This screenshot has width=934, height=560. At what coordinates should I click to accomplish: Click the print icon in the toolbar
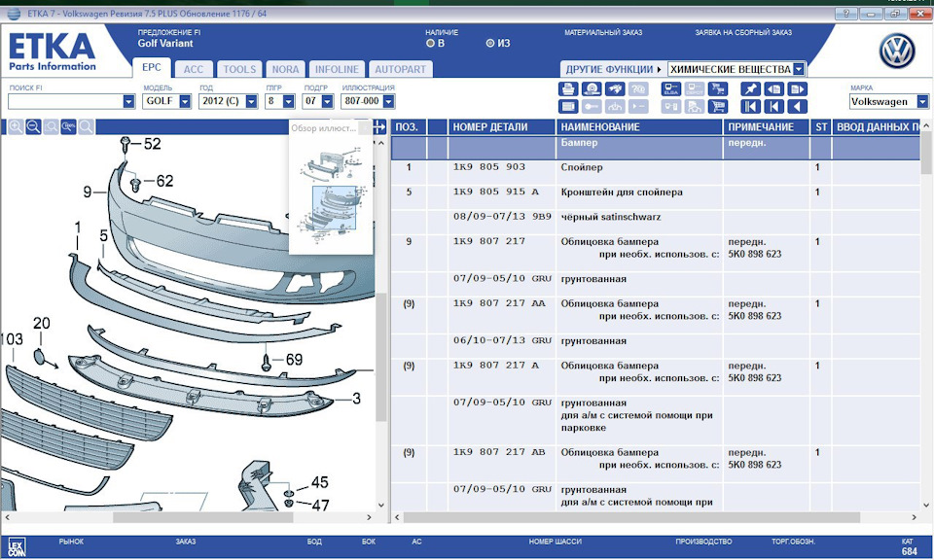coord(568,89)
